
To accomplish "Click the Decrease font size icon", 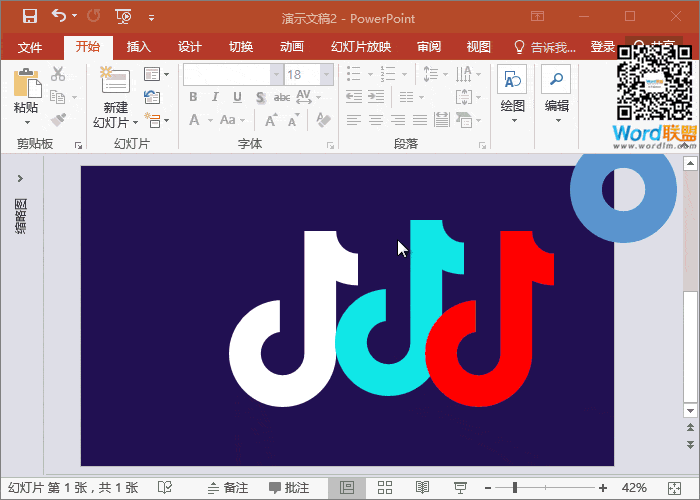I will (293, 120).
